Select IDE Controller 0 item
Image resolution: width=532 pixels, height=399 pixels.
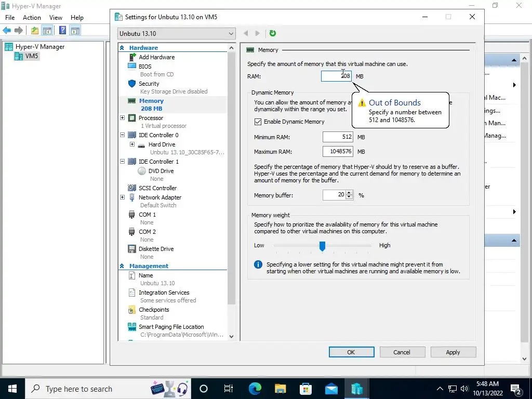(x=158, y=135)
